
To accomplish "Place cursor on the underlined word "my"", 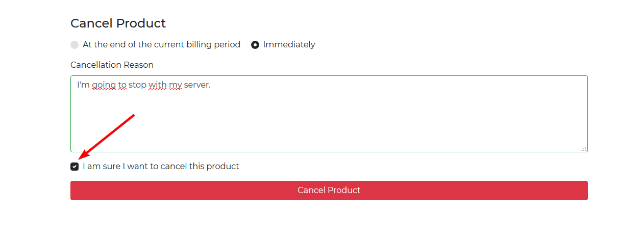I will pyautogui.click(x=176, y=85).
